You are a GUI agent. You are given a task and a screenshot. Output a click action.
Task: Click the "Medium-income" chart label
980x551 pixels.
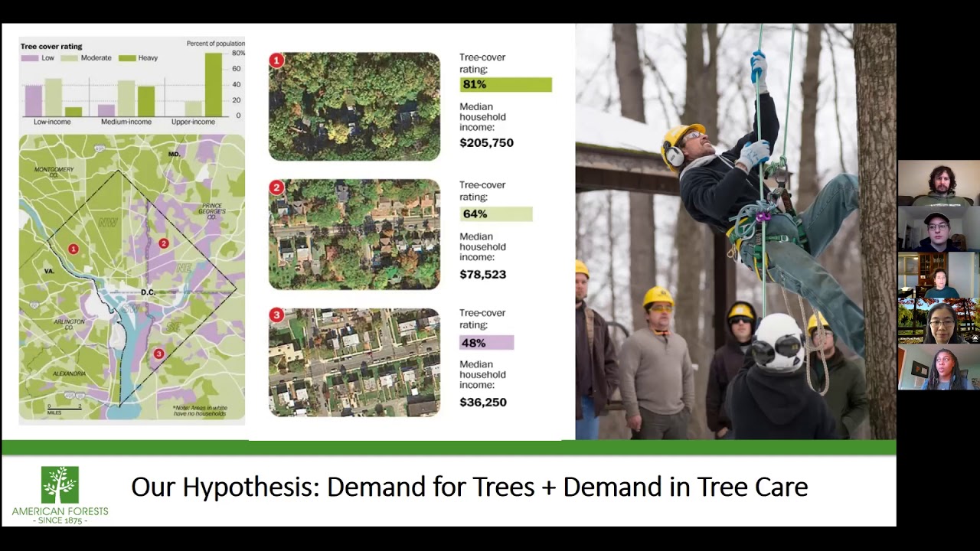coord(126,122)
